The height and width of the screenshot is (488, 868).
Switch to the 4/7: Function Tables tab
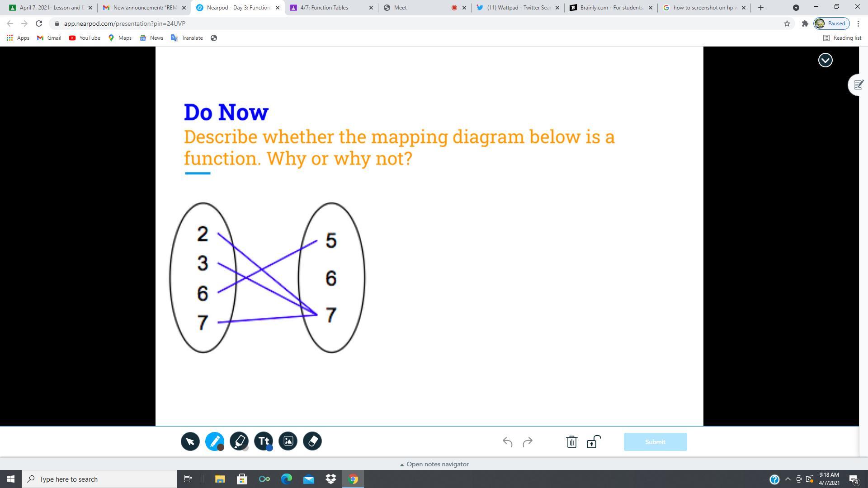click(324, 8)
